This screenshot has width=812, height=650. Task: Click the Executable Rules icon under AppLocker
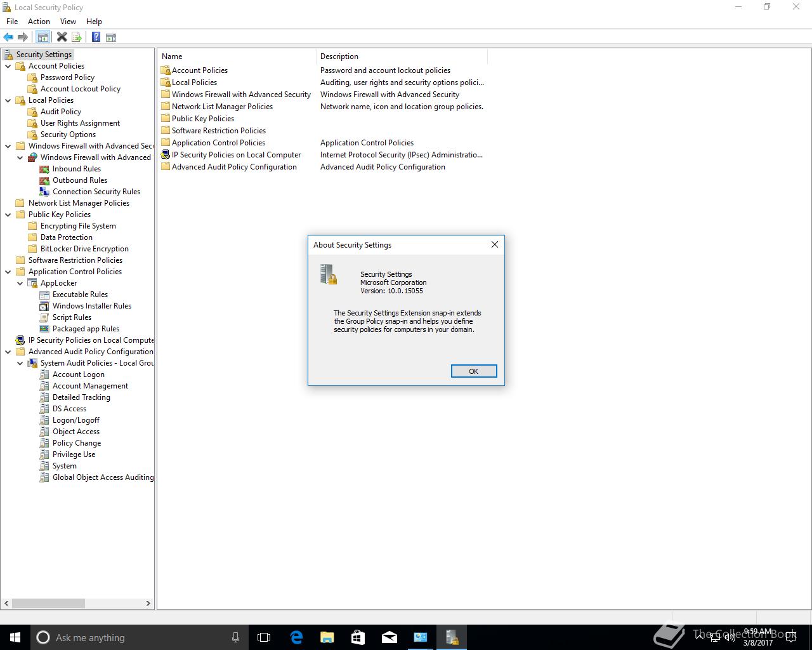click(44, 295)
